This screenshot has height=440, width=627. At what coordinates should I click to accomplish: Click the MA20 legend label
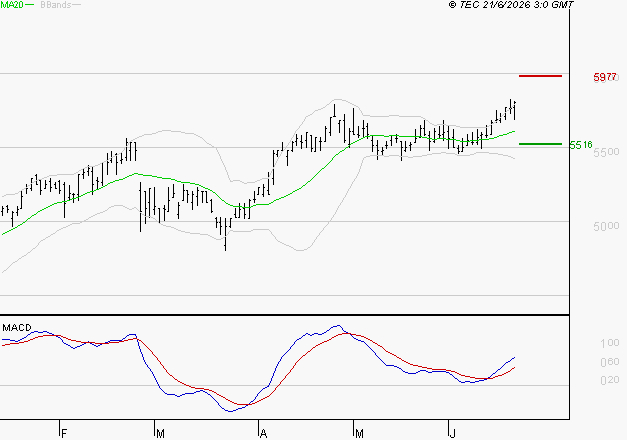12,5
